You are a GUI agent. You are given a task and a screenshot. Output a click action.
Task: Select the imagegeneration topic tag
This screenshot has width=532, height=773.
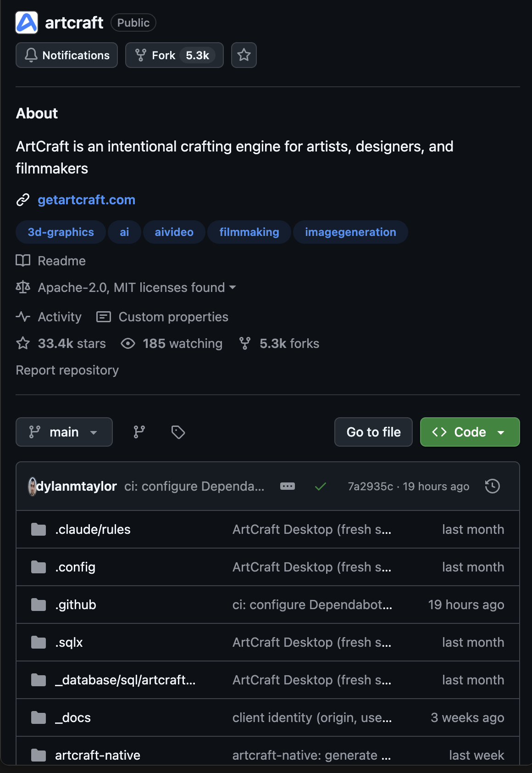click(350, 232)
